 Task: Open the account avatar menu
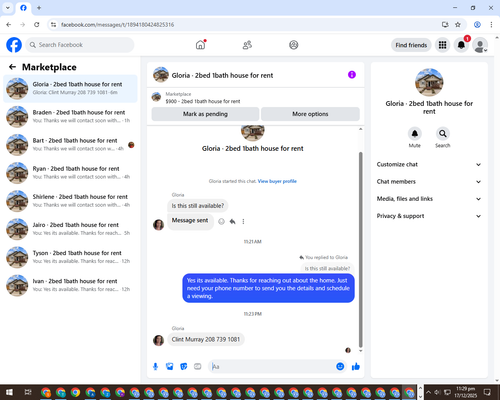tap(480, 45)
